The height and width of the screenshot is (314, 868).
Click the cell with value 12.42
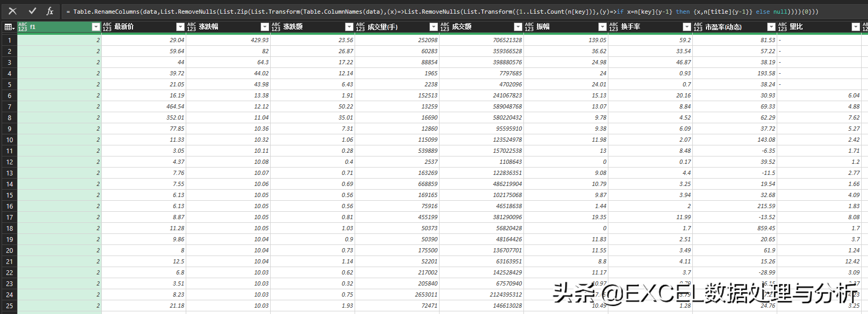tap(819, 261)
